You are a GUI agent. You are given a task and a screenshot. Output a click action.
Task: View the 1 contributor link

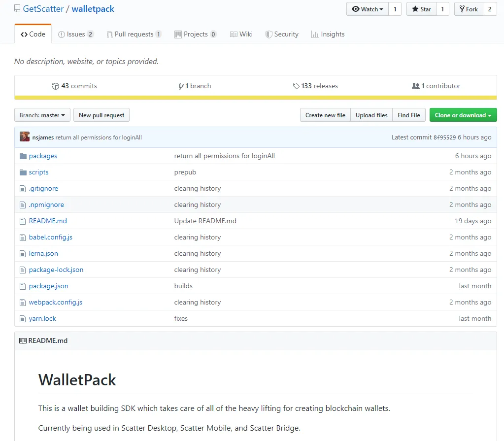tap(436, 86)
